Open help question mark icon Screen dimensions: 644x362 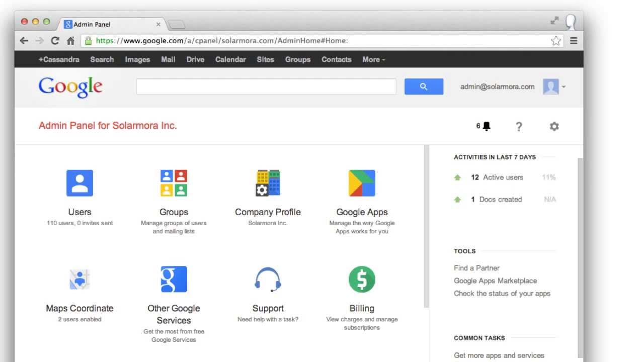(x=519, y=126)
